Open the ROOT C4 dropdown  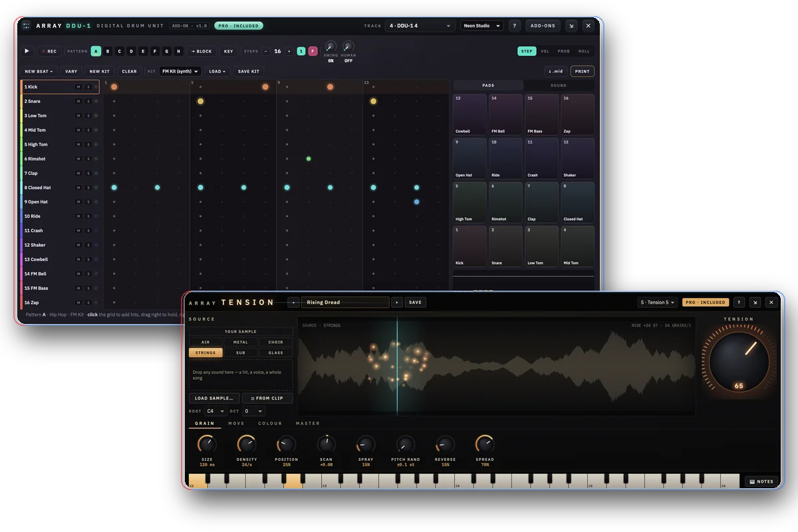point(215,411)
